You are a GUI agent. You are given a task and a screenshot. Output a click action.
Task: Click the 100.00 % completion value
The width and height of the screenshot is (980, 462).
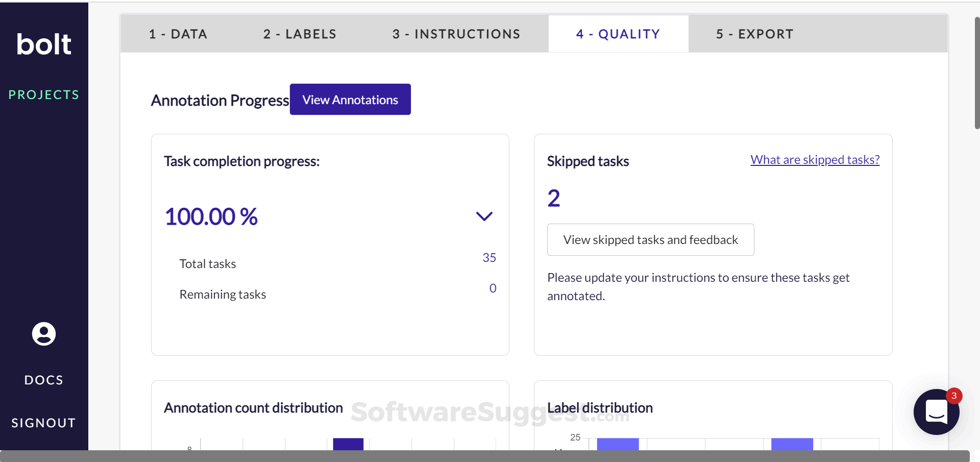click(x=211, y=216)
